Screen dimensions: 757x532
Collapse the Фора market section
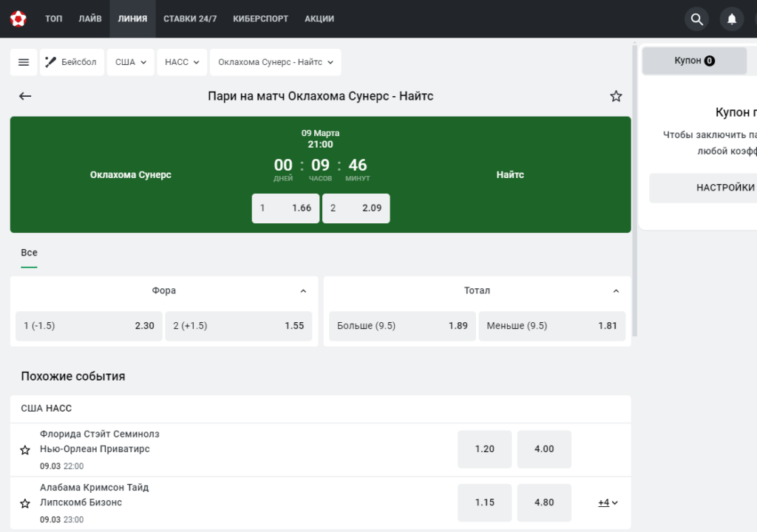[303, 291]
